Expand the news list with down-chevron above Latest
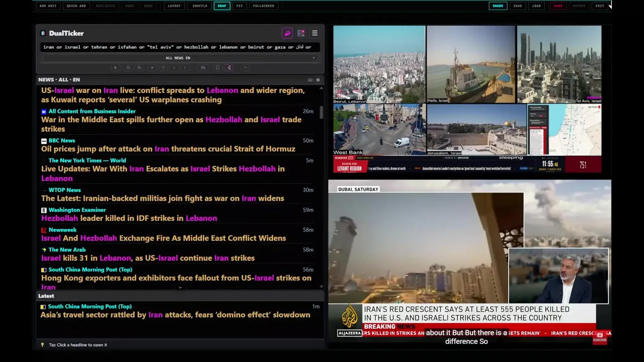 click(x=180, y=288)
